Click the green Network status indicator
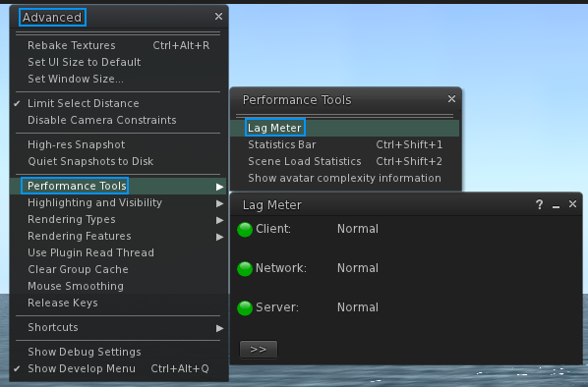Image resolution: width=588 pixels, height=387 pixels. [x=245, y=268]
